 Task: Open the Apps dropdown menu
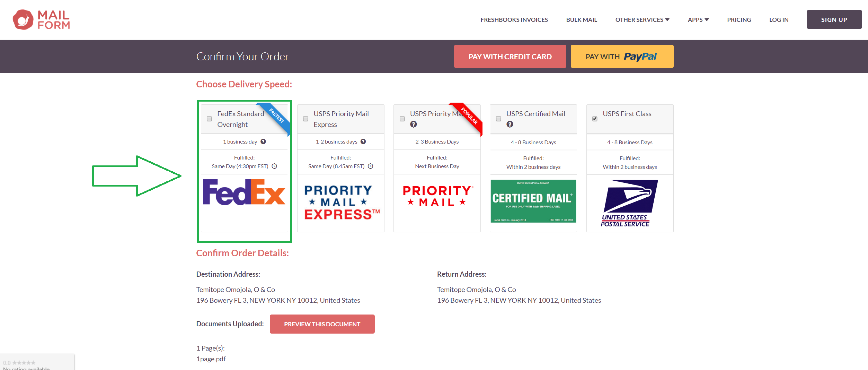698,20
